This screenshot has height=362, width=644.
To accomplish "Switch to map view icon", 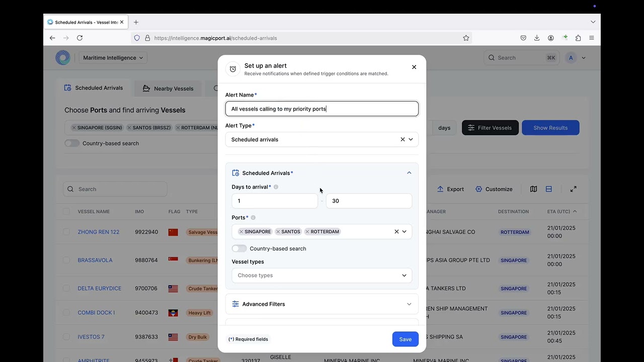I will pyautogui.click(x=533, y=189).
